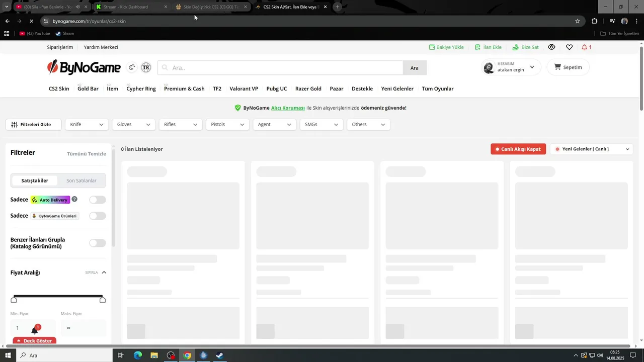644x362 pixels.
Task: Toggle Benzer İlanları Grupla catalog view
Action: [x=97, y=243]
